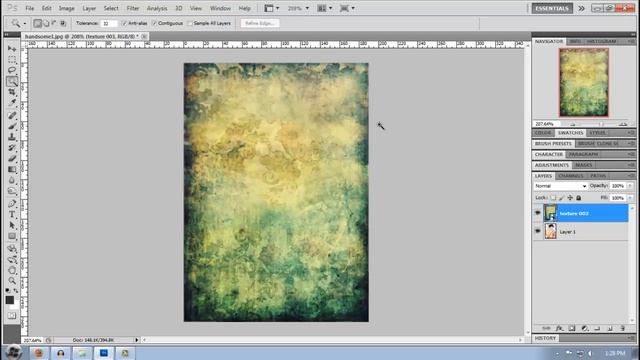Select the Pen tool
This screenshot has height=360, width=640.
click(x=12, y=204)
